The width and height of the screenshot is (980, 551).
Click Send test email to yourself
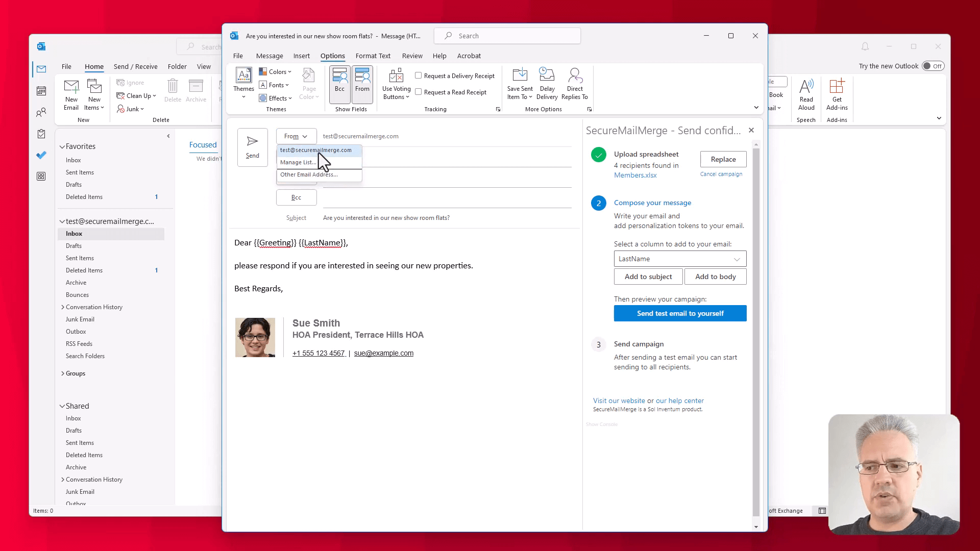[x=680, y=313]
